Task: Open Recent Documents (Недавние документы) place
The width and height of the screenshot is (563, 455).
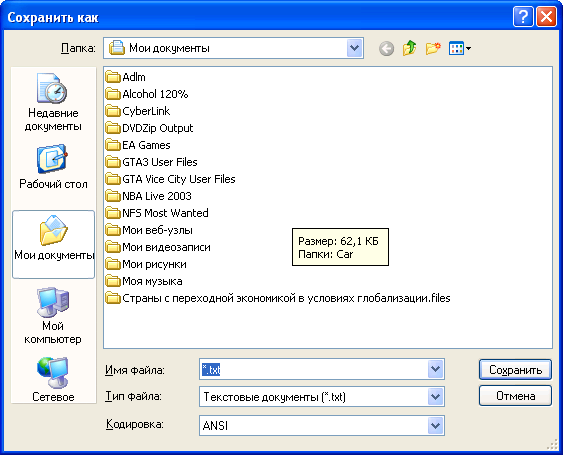Action: click(x=53, y=103)
